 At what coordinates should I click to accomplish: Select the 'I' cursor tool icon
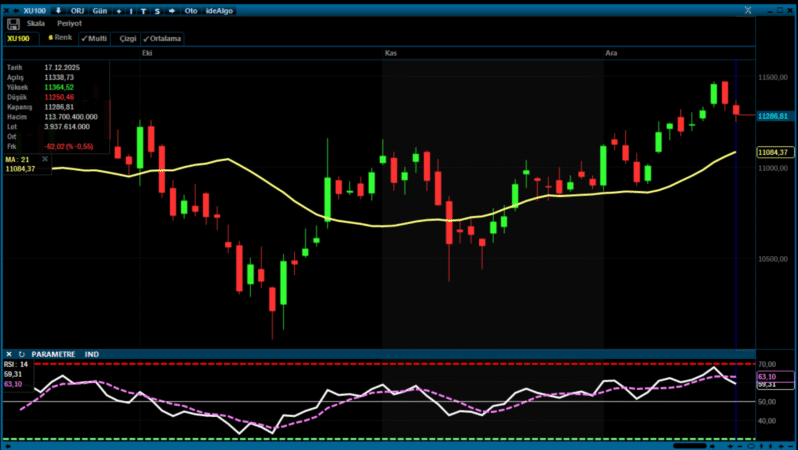tap(131, 10)
